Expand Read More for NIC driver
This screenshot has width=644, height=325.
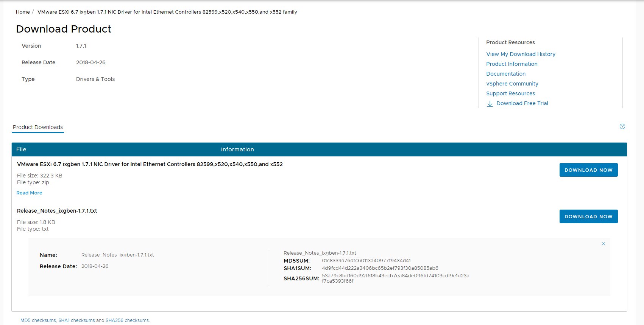tap(29, 193)
